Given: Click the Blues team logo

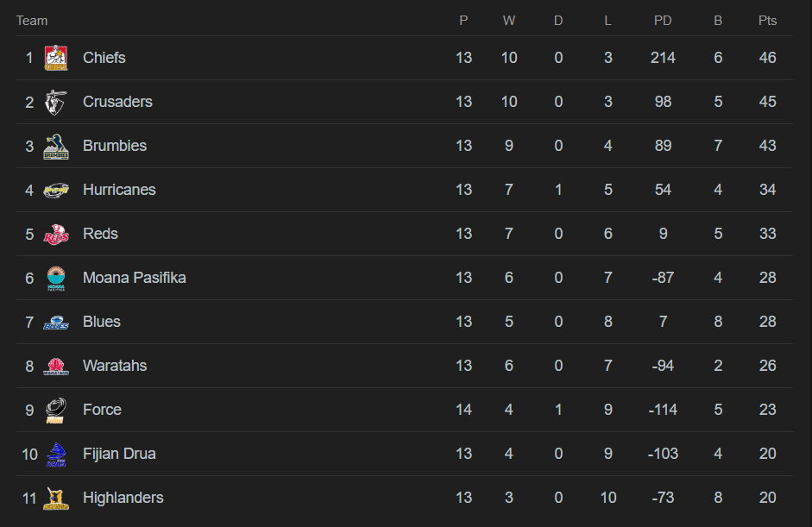Looking at the screenshot, I should coord(56,323).
